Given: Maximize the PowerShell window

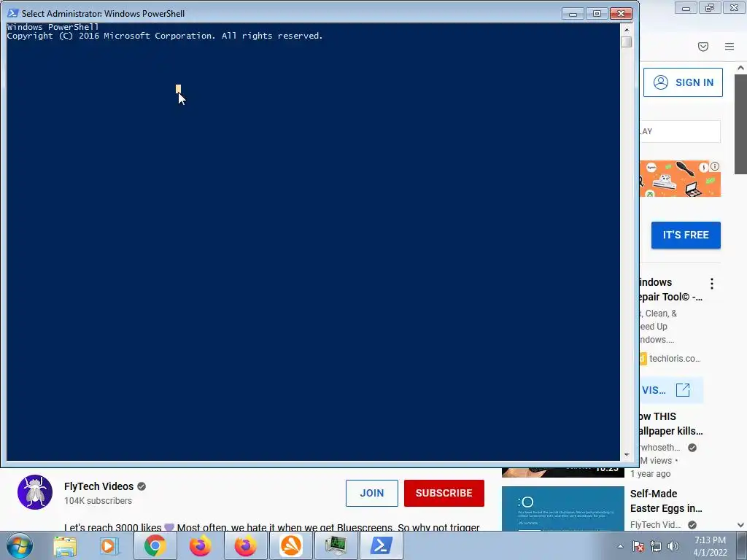Looking at the screenshot, I should pyautogui.click(x=597, y=14).
